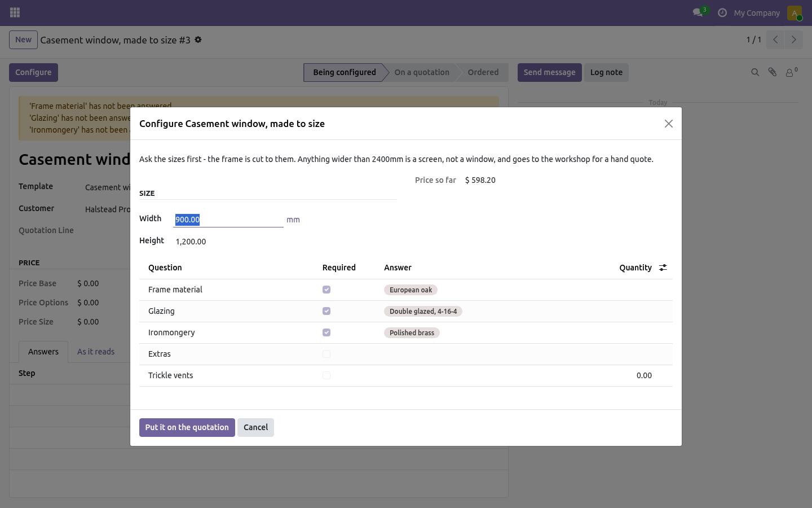812x508 pixels.
Task: Click the Log note button
Action: click(606, 72)
